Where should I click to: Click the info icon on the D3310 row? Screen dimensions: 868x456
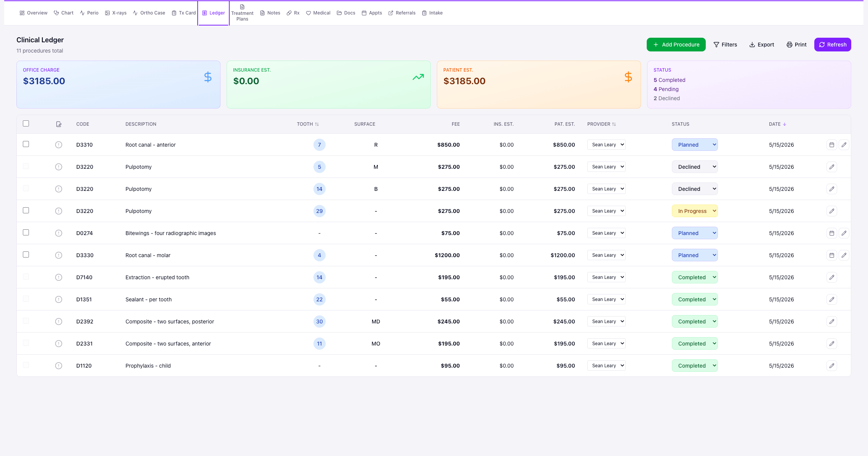[x=59, y=145]
